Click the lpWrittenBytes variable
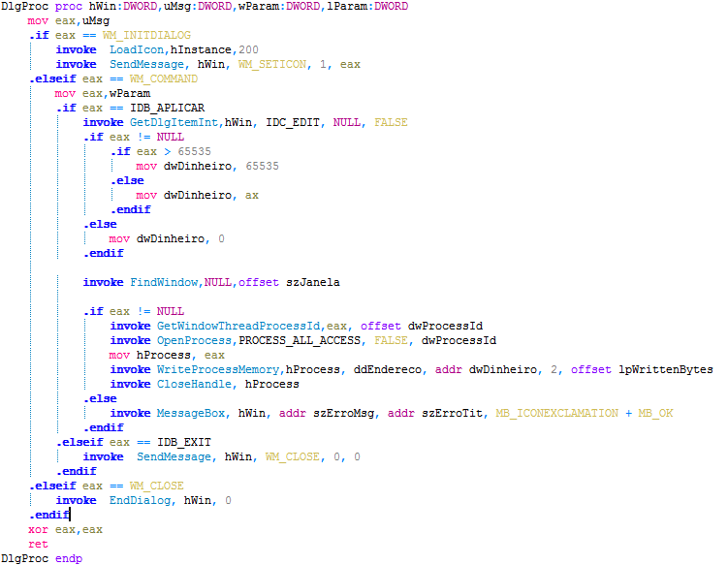Screen dimensions: 728x565 coord(665,369)
